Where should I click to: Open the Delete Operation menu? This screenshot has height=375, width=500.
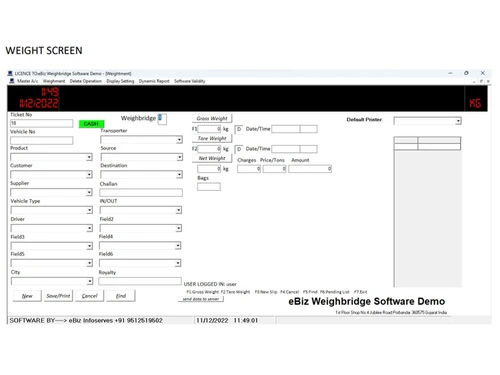click(x=86, y=81)
